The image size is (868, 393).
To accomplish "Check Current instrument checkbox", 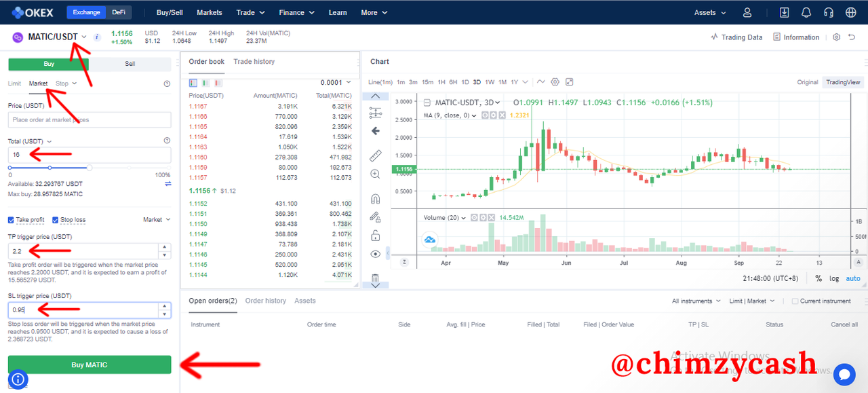I will 795,301.
